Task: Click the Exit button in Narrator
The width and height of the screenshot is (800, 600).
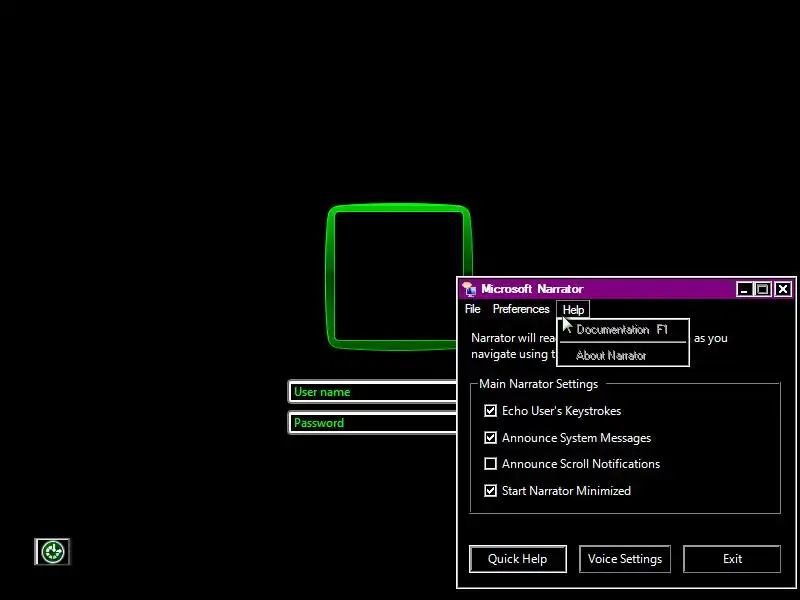Action: coord(732,559)
